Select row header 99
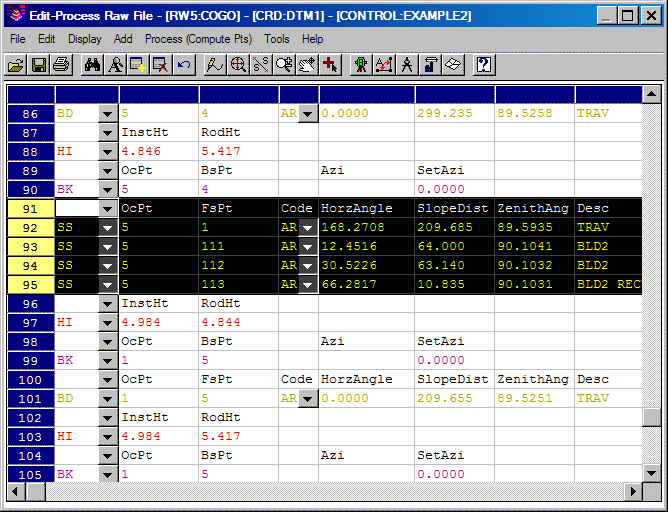Viewport: 668px width, 512px height. (31, 361)
